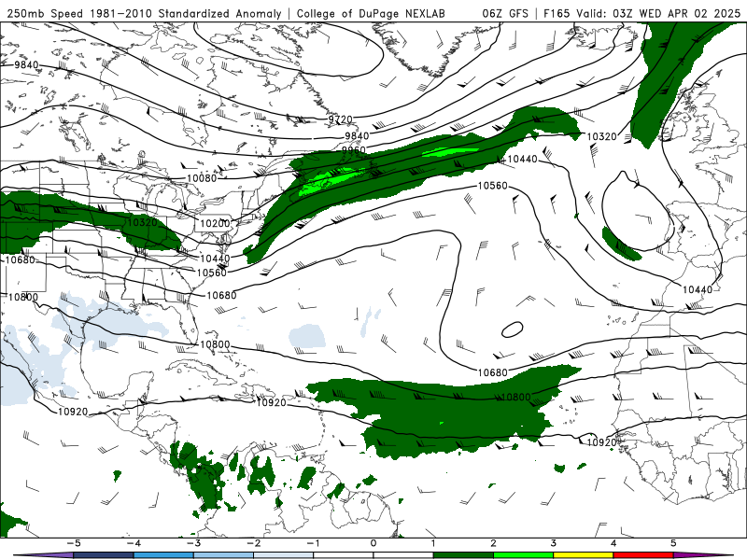Screen dimensions: 747x560
Task: Click the 'F165 Valid: 03Z WED APR 02 2025' text
Action: 641,13
